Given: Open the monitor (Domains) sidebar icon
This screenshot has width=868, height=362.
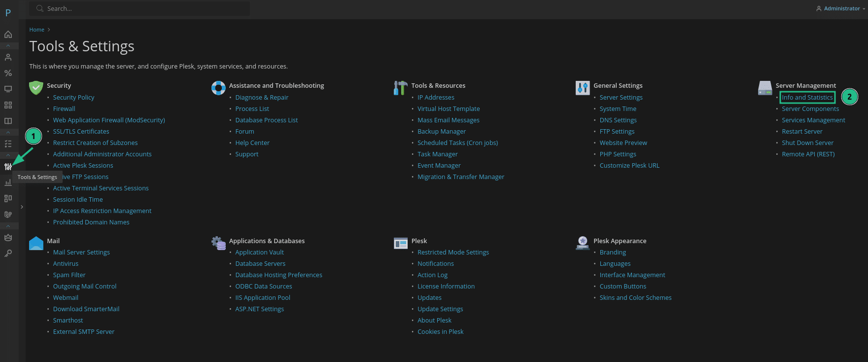Looking at the screenshot, I should [8, 89].
